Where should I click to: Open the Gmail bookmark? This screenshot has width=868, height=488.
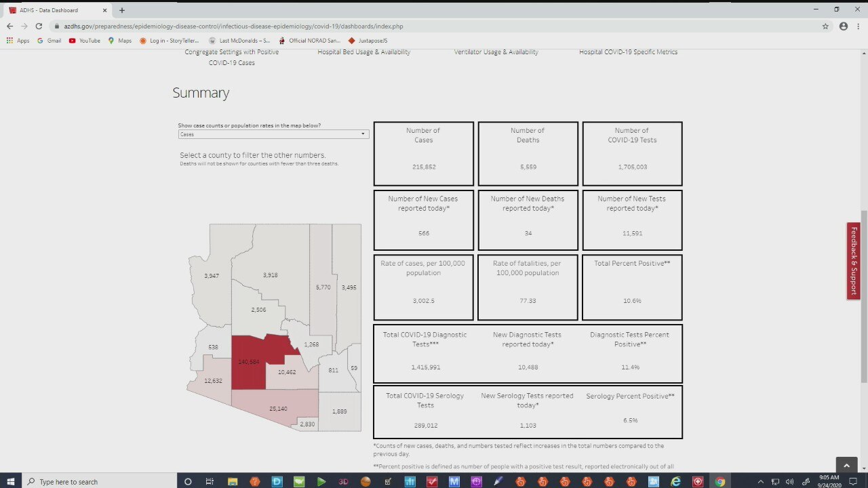click(50, 41)
